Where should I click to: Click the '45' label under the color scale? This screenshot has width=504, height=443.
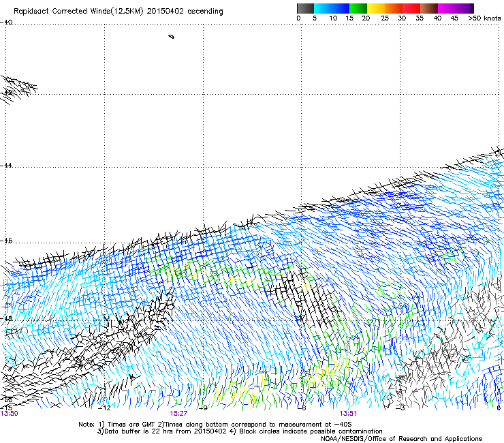click(x=454, y=18)
